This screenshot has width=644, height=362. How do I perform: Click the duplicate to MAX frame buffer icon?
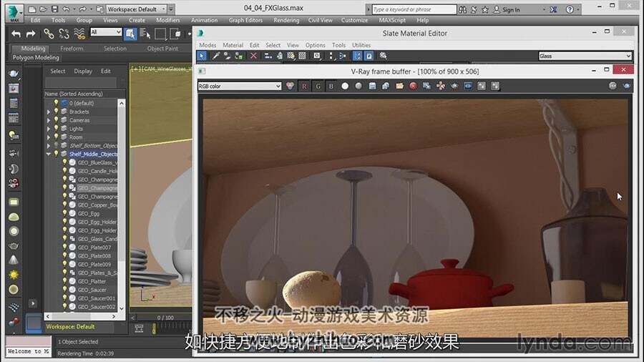(426, 86)
